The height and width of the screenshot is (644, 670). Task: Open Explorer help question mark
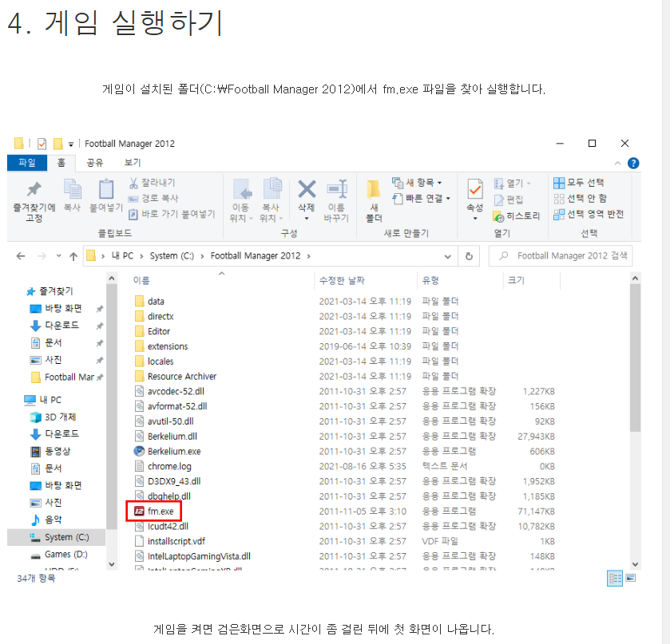[x=633, y=163]
